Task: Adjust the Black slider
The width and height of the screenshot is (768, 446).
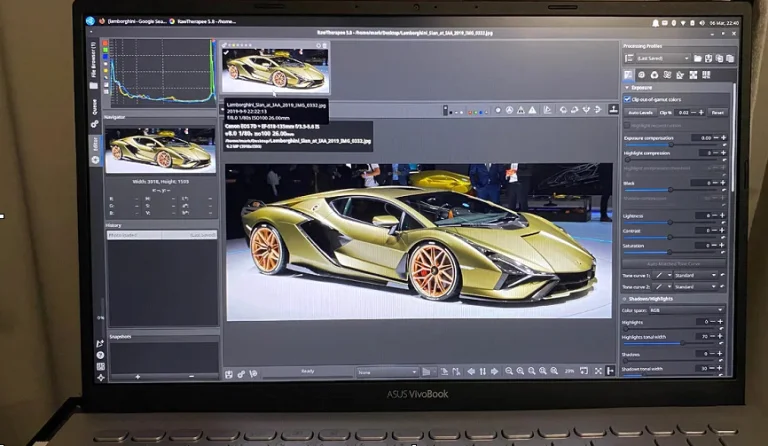Action: (672, 189)
